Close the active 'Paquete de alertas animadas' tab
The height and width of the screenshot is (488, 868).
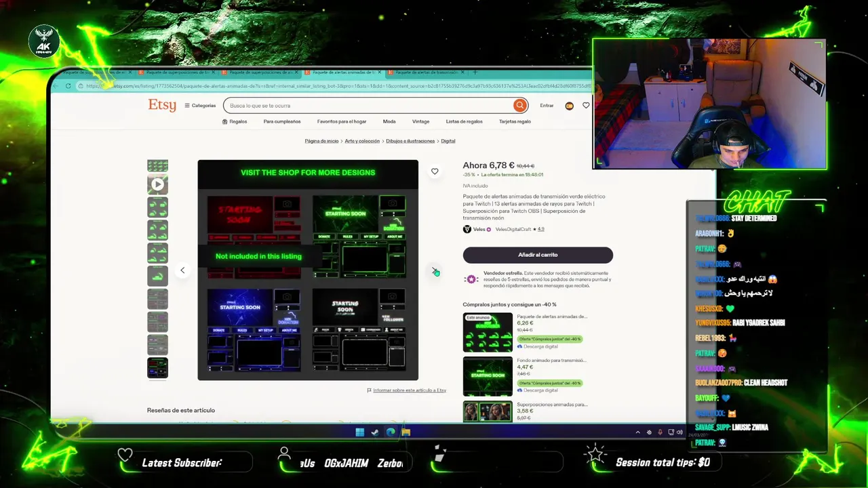tap(380, 72)
